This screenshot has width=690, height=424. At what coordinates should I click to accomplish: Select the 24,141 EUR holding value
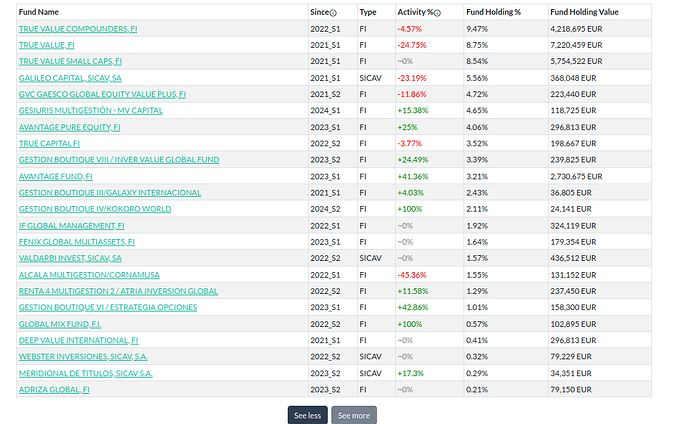pyautogui.click(x=571, y=209)
